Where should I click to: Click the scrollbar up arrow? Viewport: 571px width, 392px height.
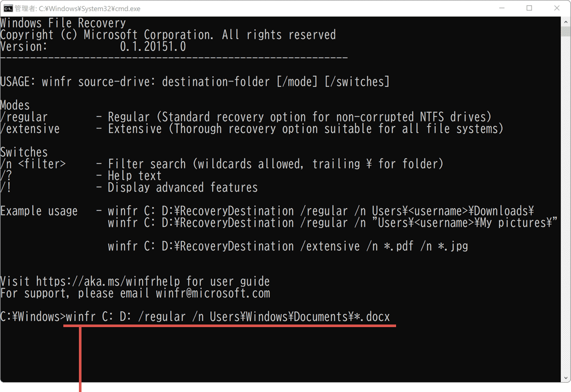[x=566, y=22]
